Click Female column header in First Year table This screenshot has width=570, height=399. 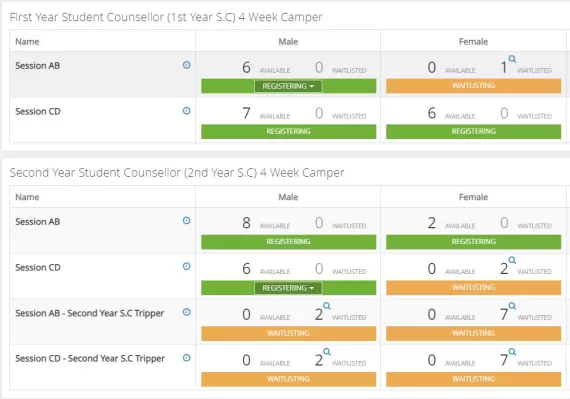(473, 42)
